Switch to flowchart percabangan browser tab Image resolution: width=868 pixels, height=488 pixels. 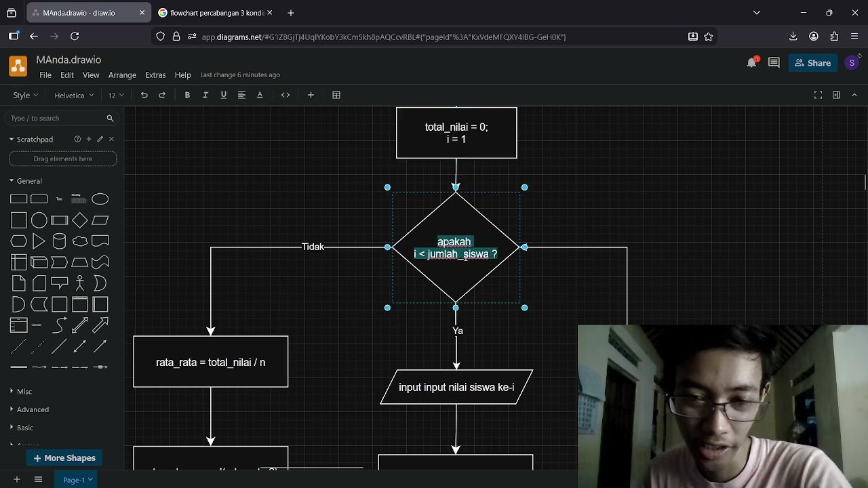tap(214, 13)
